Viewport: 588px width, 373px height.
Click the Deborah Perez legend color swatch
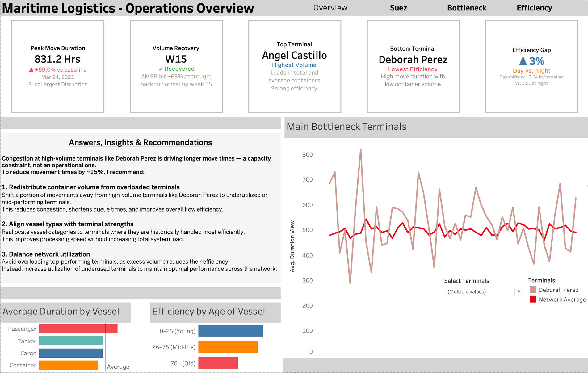tap(533, 290)
